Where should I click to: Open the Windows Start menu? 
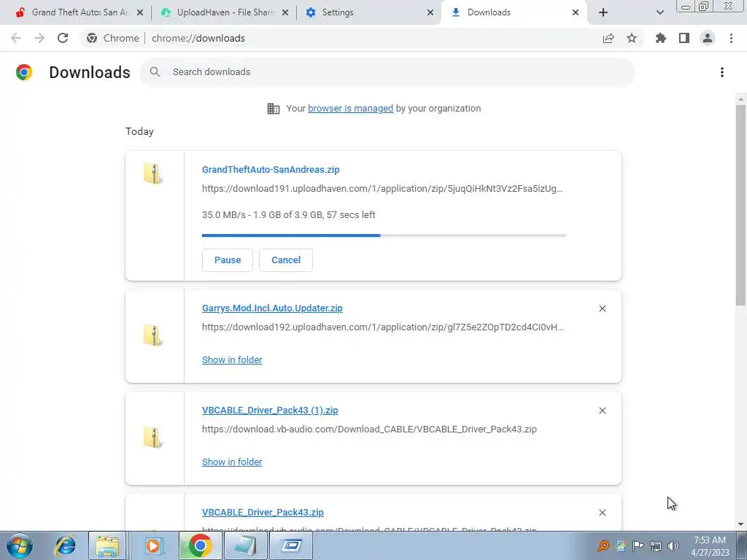coord(20,545)
